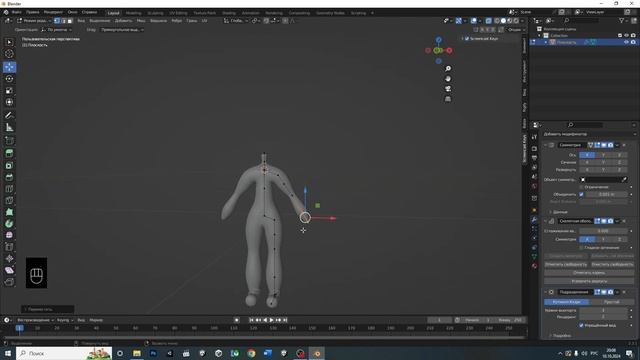Collapse the Mirror modifier panel
The width and height of the screenshot is (640, 360).
click(545, 145)
